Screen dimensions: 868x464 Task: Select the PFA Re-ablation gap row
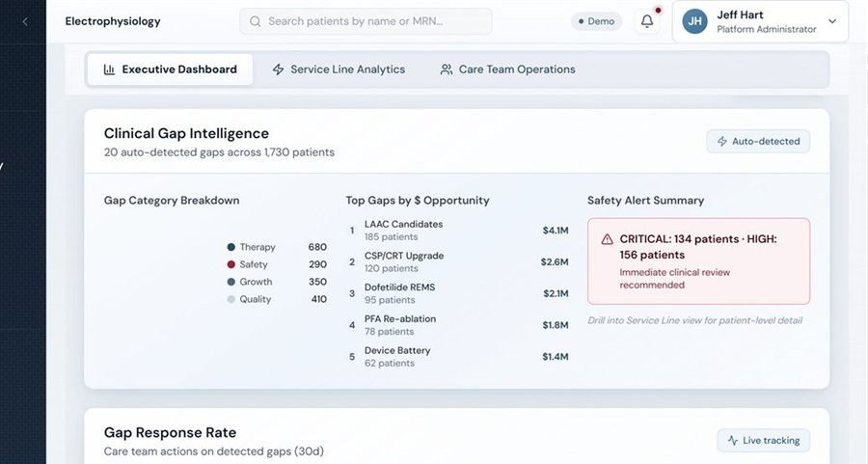click(457, 325)
